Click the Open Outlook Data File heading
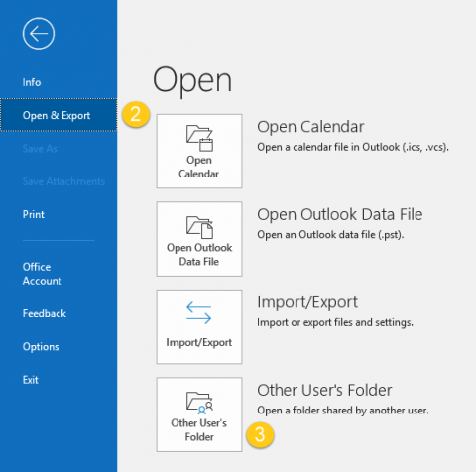476x472 pixels. coord(340,214)
